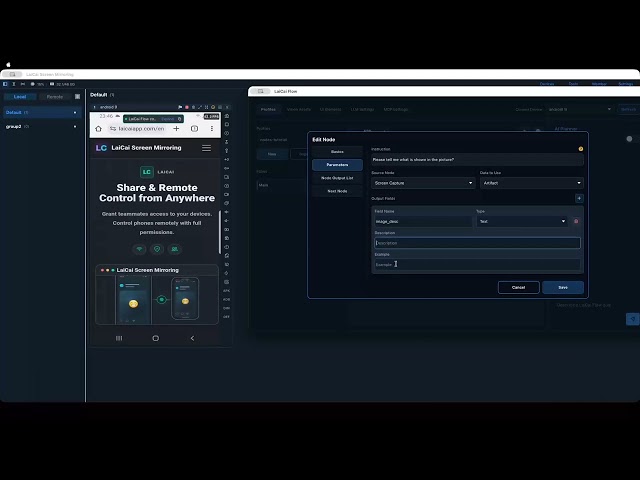This screenshot has width=640, height=480.
Task: Select Next Node section
Action: 337,191
